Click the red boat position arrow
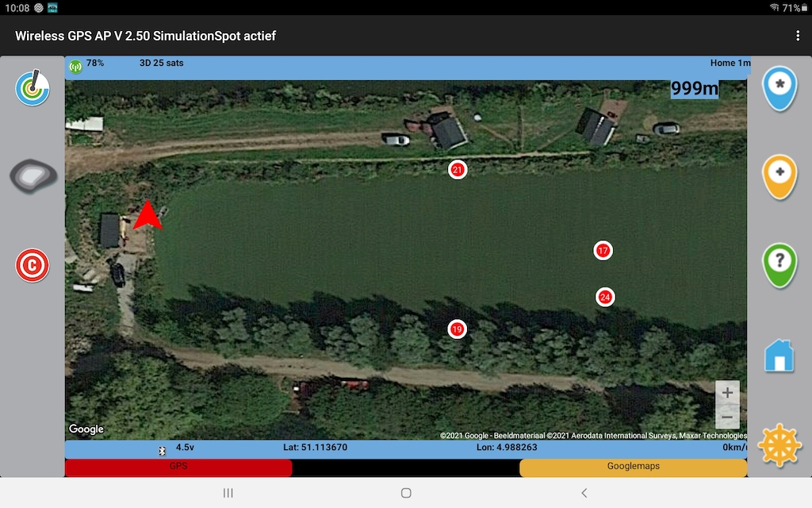The height and width of the screenshot is (508, 812). [147, 217]
